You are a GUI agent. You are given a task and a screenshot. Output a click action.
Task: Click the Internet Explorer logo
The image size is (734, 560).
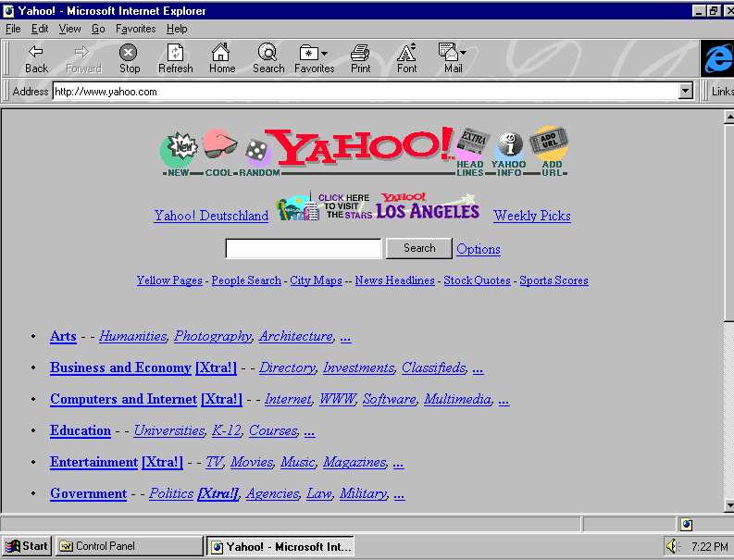click(716, 58)
